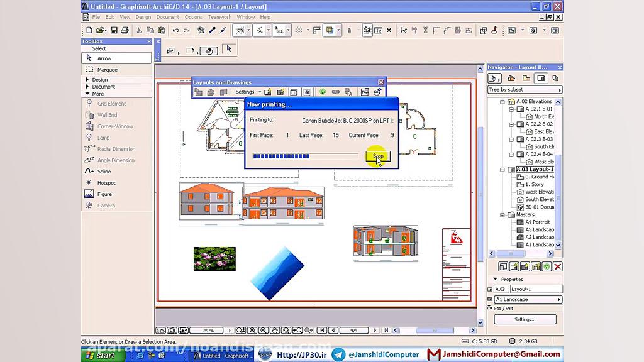
Task: Collapse the Properties section in Navigator
Action: 496,279
